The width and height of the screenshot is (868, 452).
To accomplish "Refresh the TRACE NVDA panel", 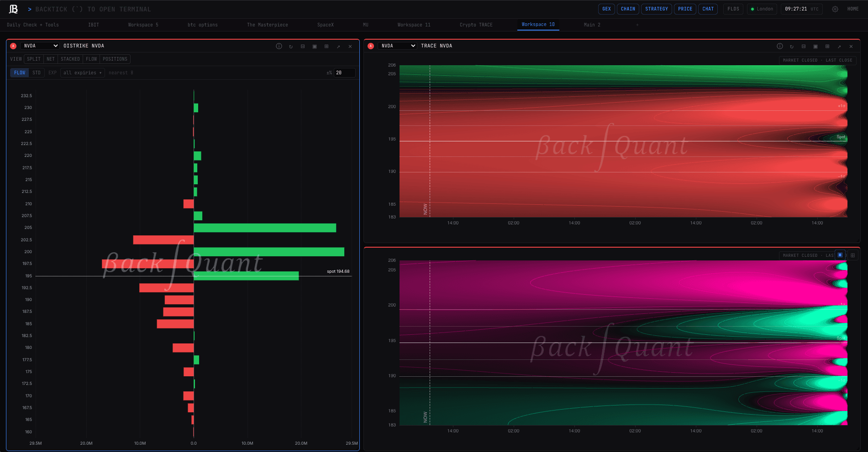I will click(x=792, y=46).
